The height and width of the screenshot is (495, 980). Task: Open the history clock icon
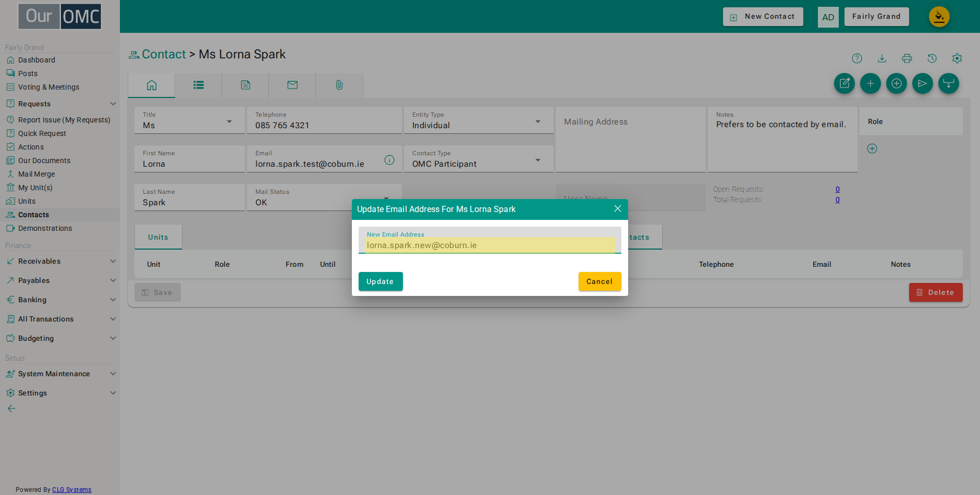(932, 58)
